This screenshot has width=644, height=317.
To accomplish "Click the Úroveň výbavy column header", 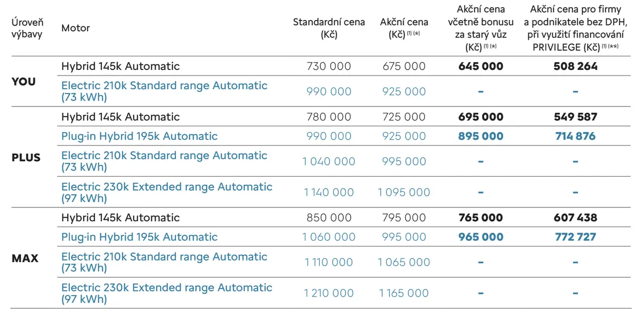I will tap(27, 28).
